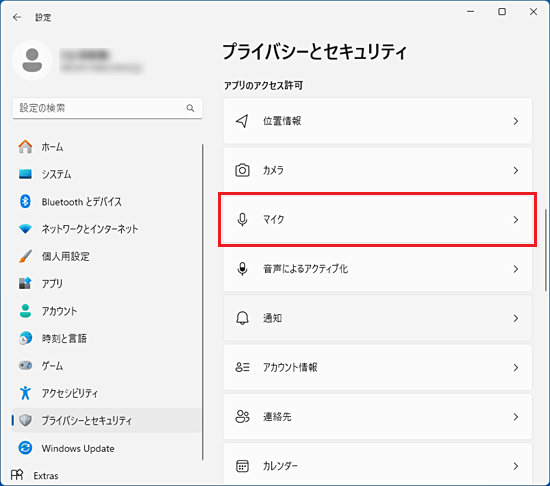This screenshot has width=550, height=486.
Task: Open ゲーム label in sidebar
Action: point(52,366)
